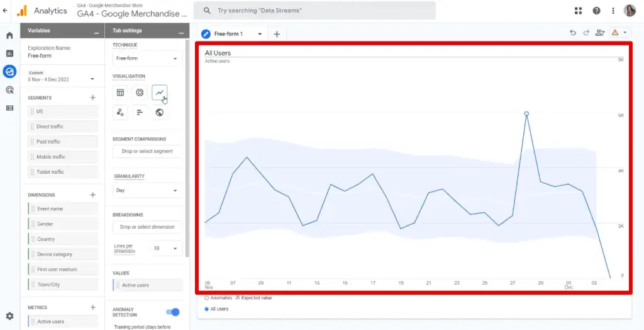
Task: Select the Table visualisation icon
Action: point(120,93)
